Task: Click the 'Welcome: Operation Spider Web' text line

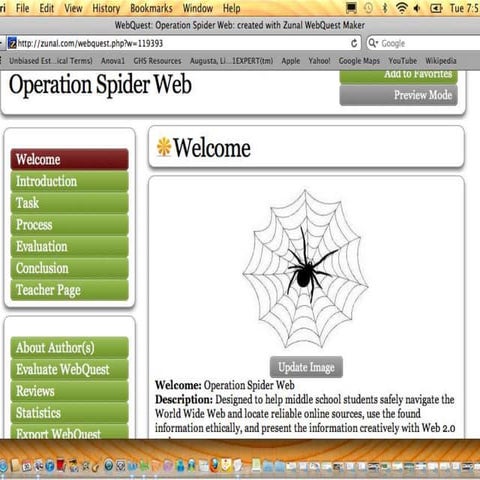Action: pos(225,385)
